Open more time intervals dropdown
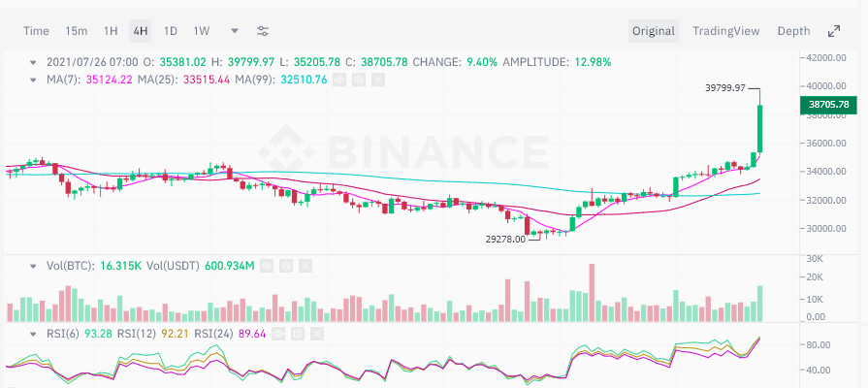 (235, 31)
